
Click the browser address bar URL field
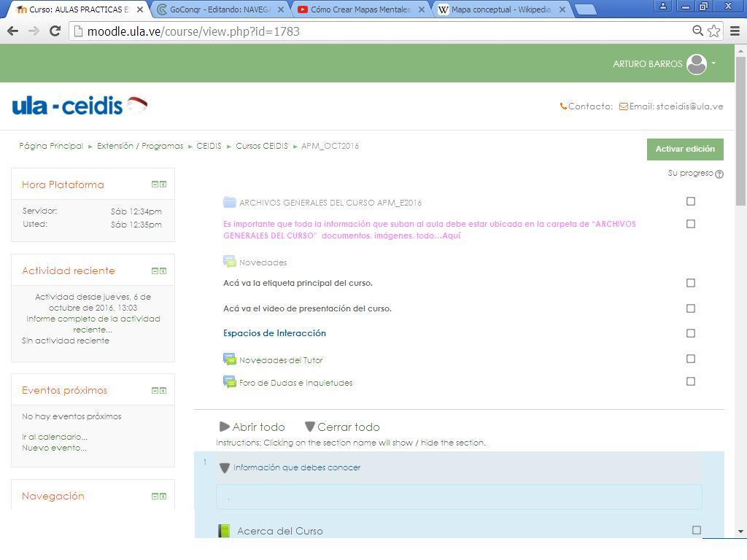coord(381,31)
